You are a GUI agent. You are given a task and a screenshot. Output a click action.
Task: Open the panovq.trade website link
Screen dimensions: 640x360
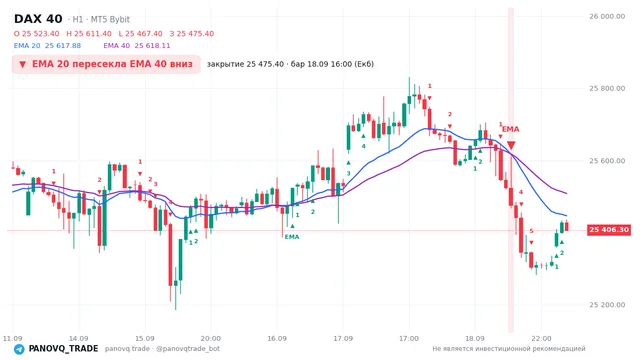click(x=127, y=349)
